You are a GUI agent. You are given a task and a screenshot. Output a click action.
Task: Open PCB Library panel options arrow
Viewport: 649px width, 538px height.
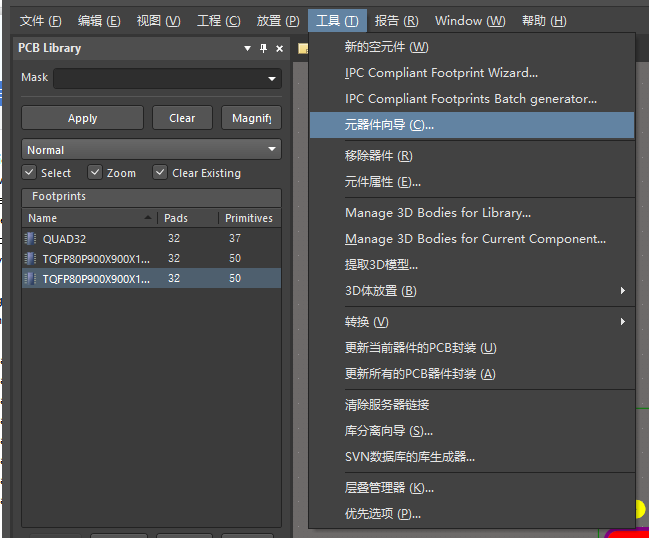[248, 48]
